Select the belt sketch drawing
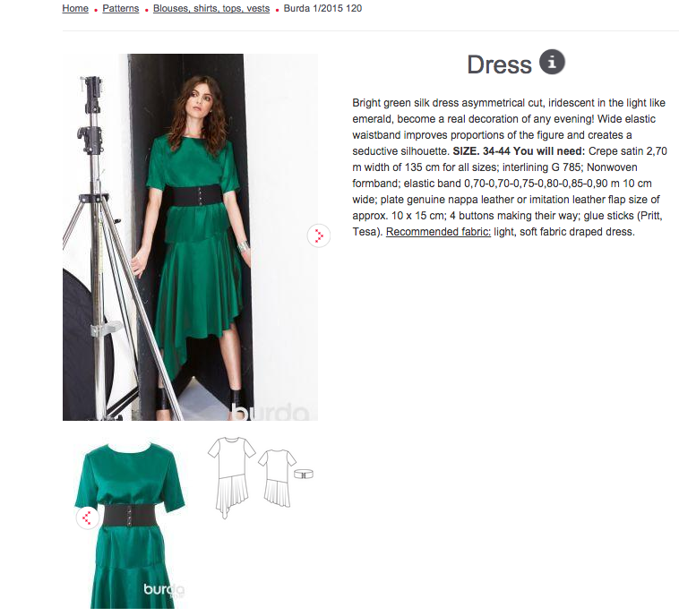The width and height of the screenshot is (679, 616). click(304, 474)
